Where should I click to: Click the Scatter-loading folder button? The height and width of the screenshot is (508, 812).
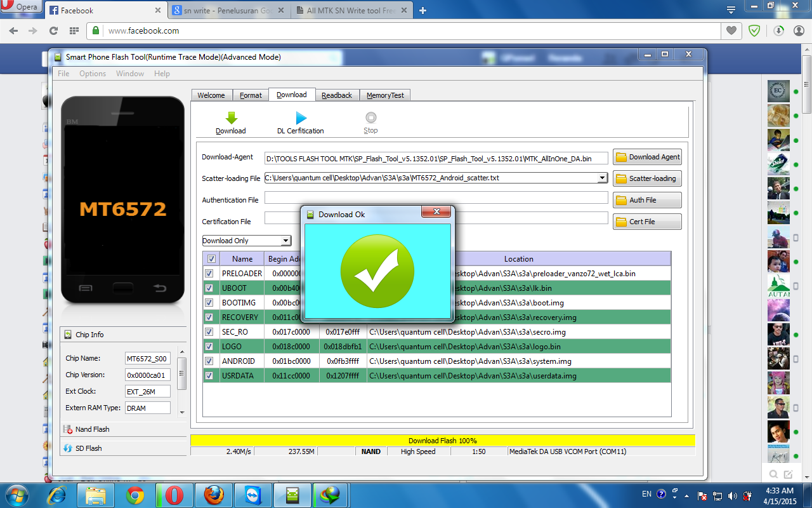pos(647,178)
